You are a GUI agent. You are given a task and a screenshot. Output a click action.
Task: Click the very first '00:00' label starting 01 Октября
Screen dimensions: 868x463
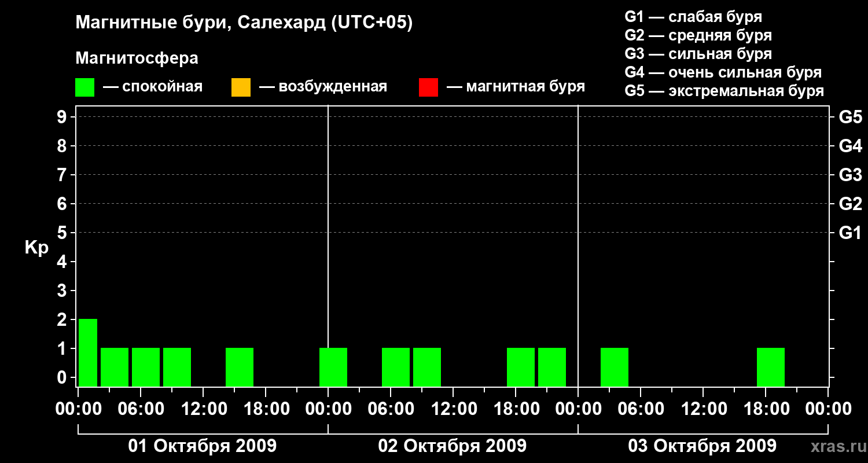click(x=78, y=409)
